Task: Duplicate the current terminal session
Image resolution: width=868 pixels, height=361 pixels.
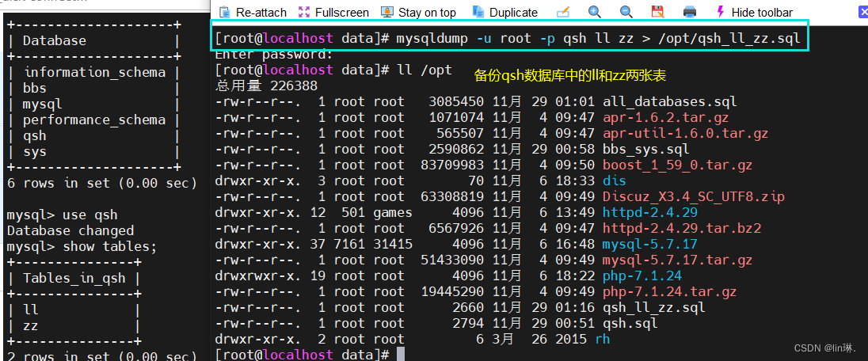Action: (x=505, y=12)
